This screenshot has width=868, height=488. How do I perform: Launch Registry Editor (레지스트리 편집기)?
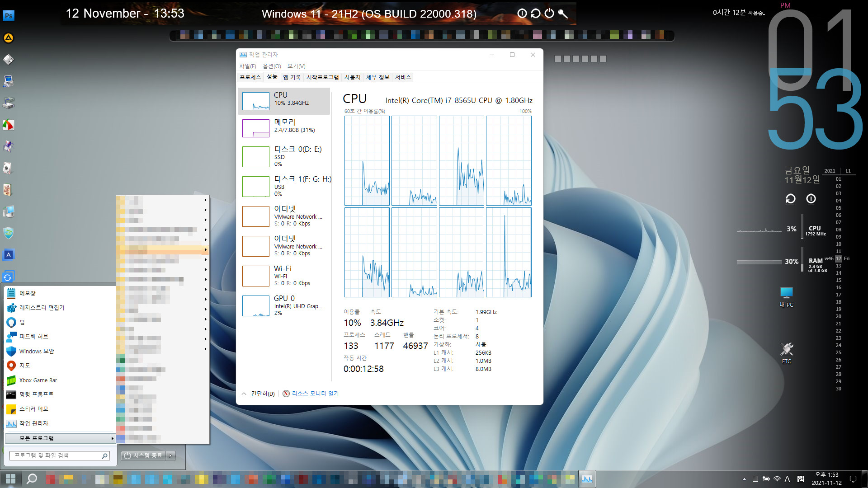(60, 308)
